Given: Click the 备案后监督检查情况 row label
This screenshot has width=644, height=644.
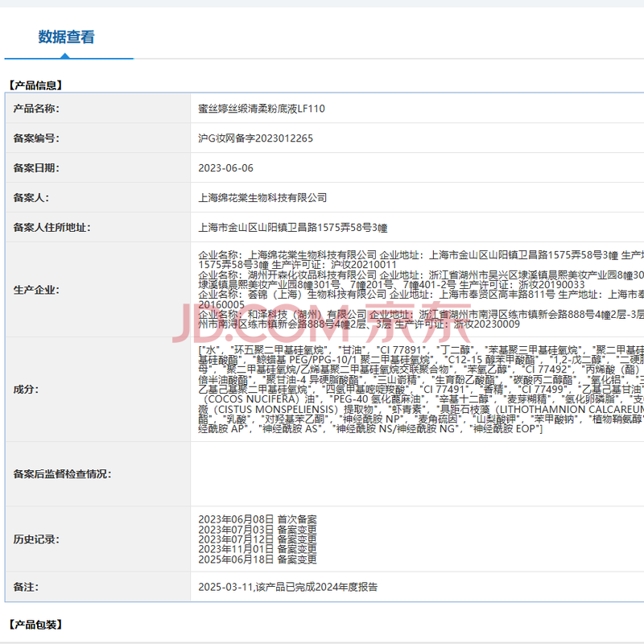Looking at the screenshot, I should (x=62, y=474).
